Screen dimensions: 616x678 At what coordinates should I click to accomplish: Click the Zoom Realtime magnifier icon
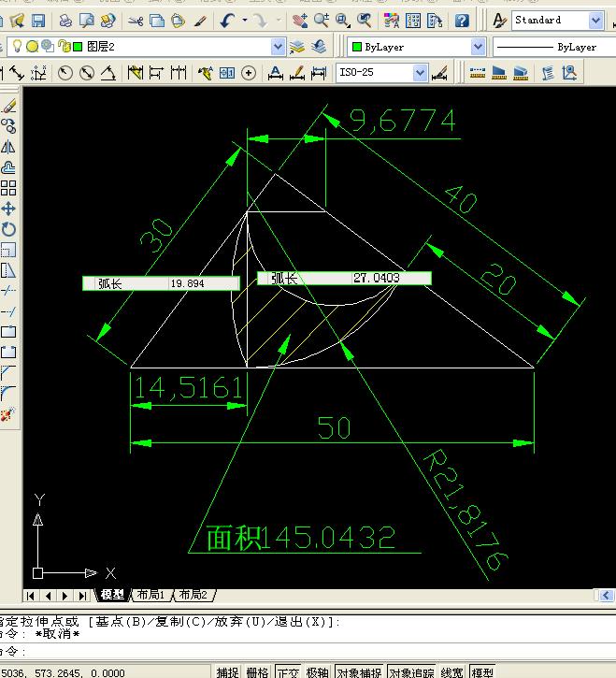(322, 21)
